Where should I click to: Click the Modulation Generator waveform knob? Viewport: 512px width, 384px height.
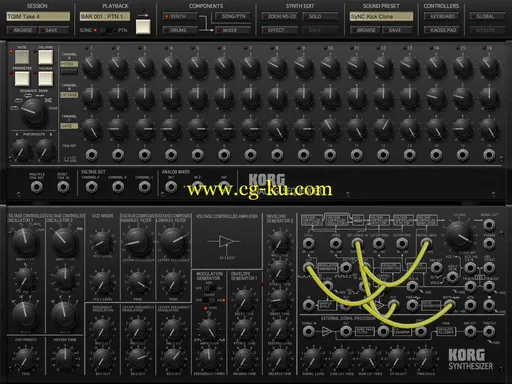click(x=208, y=329)
